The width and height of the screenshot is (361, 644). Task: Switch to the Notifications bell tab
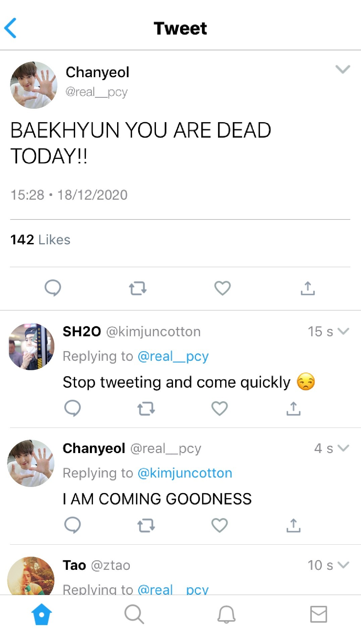pos(226,614)
